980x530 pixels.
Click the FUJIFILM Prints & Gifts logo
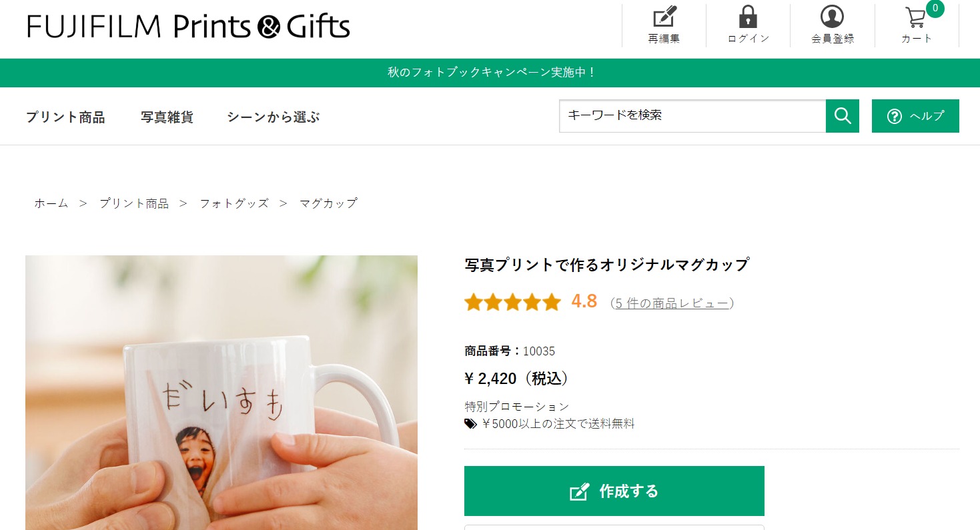tap(188, 27)
